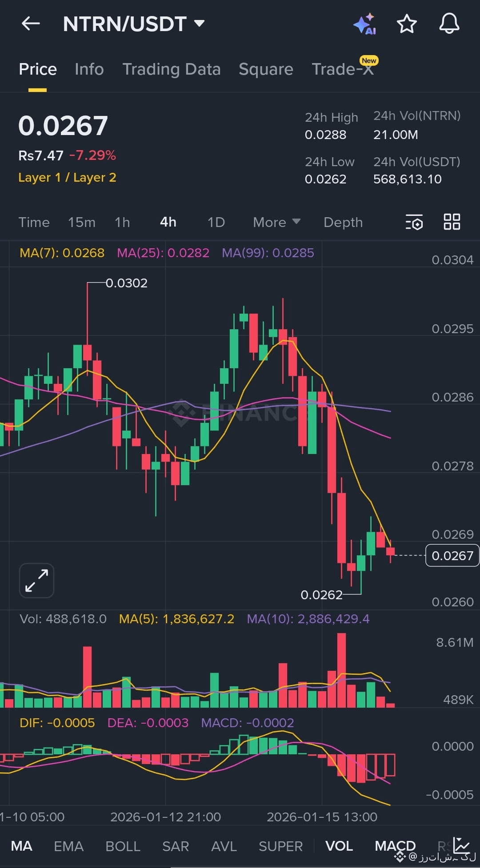Image resolution: width=480 pixels, height=868 pixels.
Task: Select the 1D timeframe
Action: pos(215,222)
